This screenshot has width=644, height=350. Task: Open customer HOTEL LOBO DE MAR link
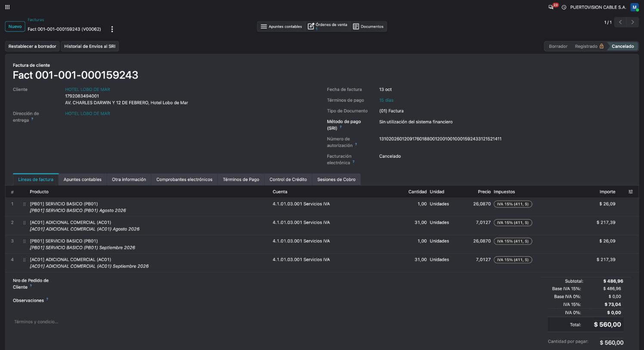[87, 90]
